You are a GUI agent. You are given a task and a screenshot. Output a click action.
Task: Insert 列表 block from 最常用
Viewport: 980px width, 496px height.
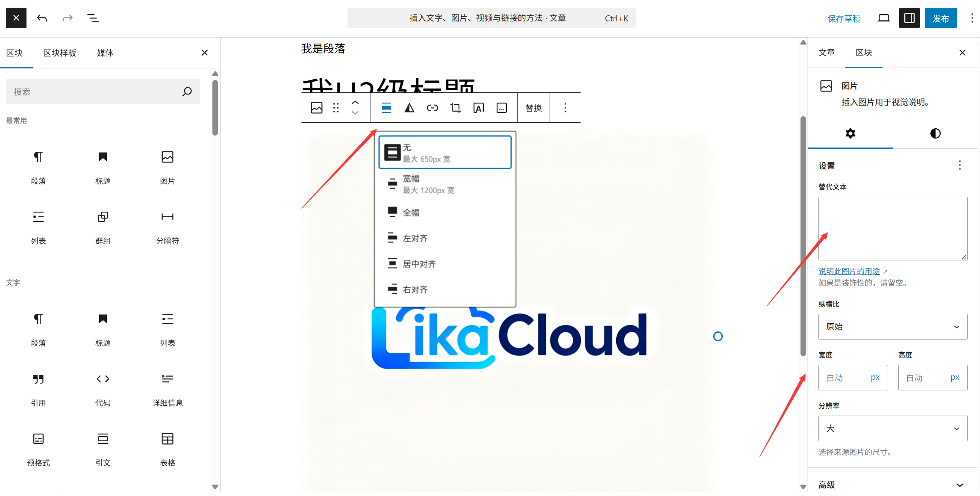tap(38, 227)
